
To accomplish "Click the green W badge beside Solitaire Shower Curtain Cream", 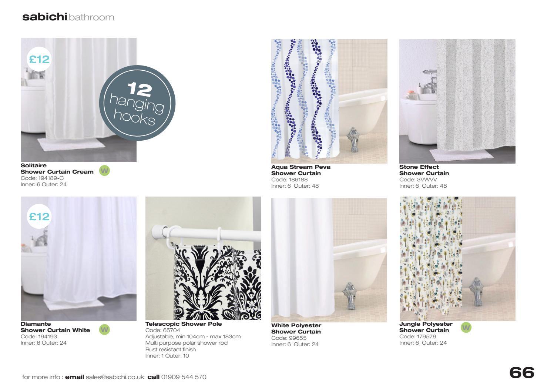I will (105, 171).
